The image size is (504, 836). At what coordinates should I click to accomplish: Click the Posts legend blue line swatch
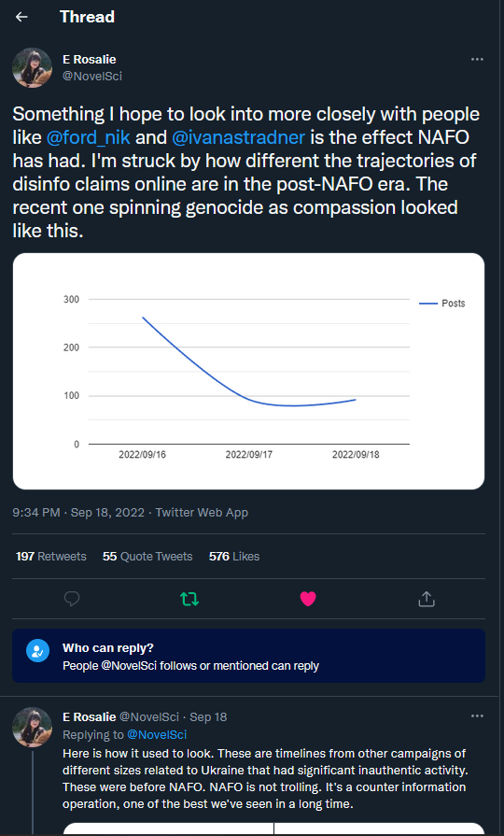428,304
